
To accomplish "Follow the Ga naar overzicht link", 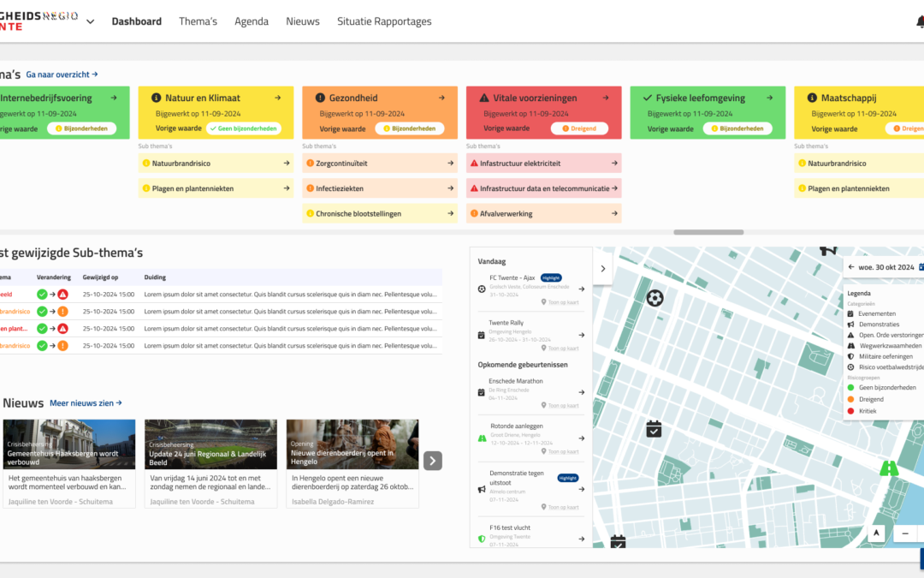I will (x=62, y=74).
